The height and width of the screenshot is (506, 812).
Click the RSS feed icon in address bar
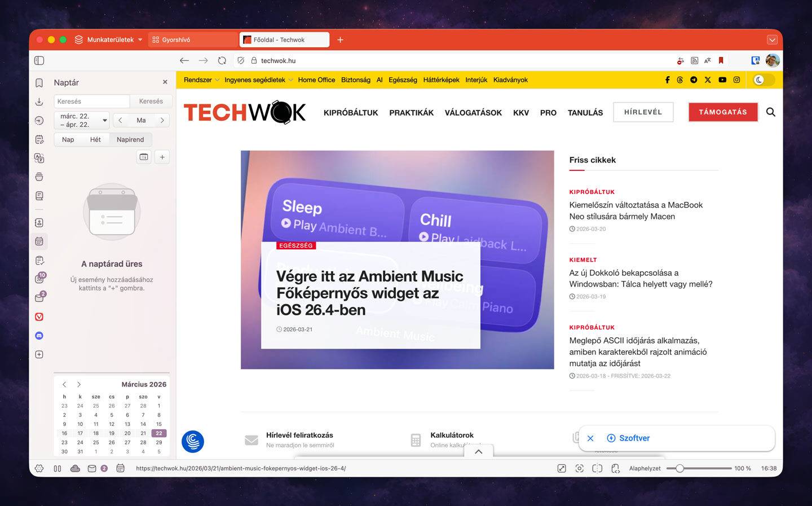(x=695, y=60)
